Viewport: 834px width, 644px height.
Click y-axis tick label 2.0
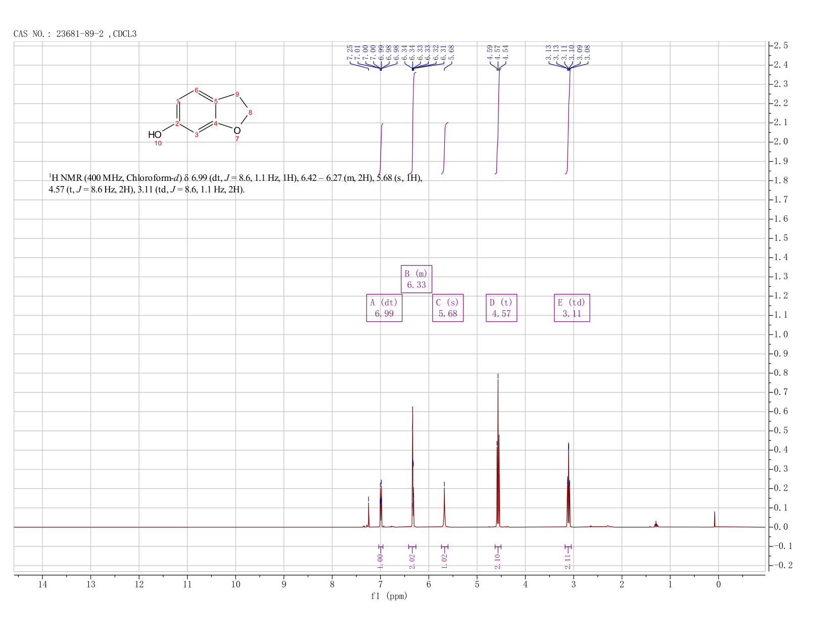(780, 142)
